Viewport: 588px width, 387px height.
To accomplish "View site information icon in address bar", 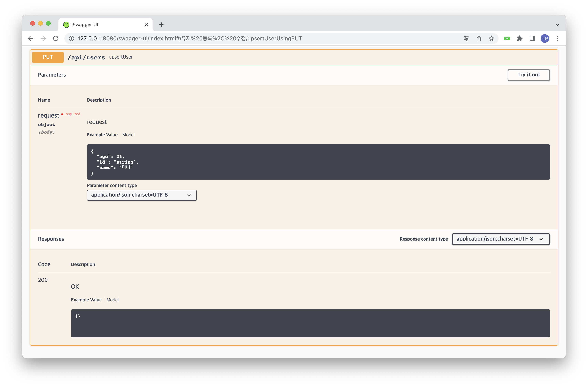I will click(71, 38).
